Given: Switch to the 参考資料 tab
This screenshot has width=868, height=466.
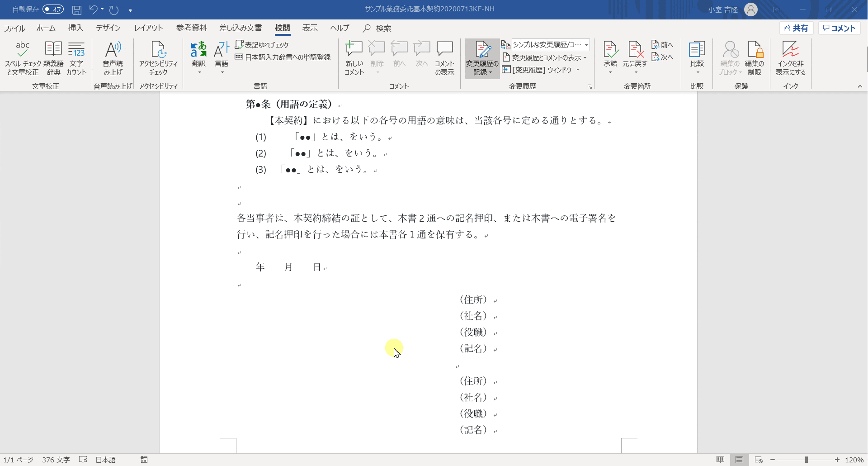Looking at the screenshot, I should 191,28.
